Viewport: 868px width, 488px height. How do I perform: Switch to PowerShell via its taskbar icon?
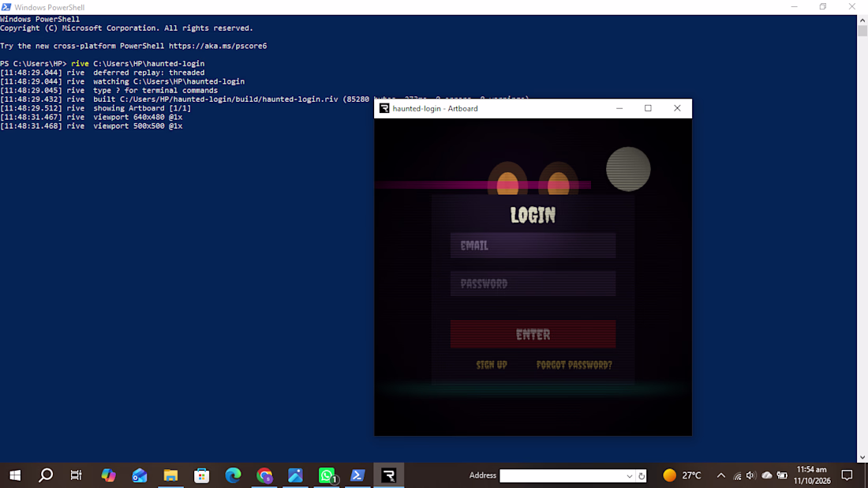(357, 475)
